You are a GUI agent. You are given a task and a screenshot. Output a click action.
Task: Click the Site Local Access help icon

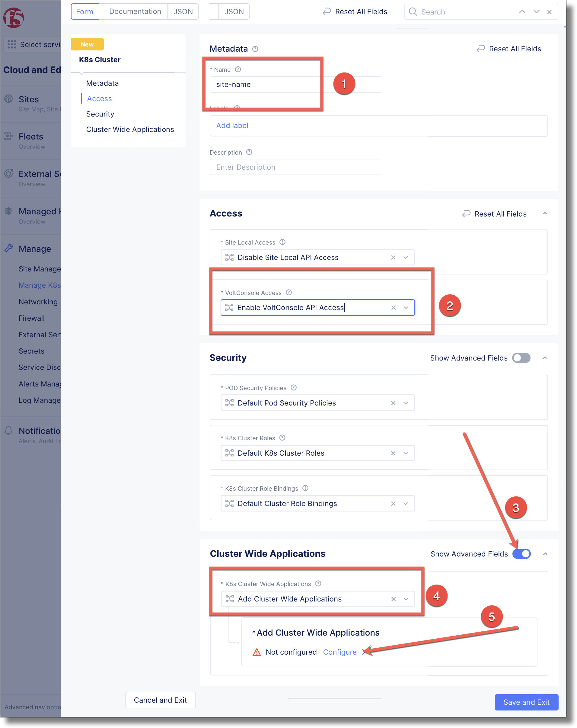point(282,242)
